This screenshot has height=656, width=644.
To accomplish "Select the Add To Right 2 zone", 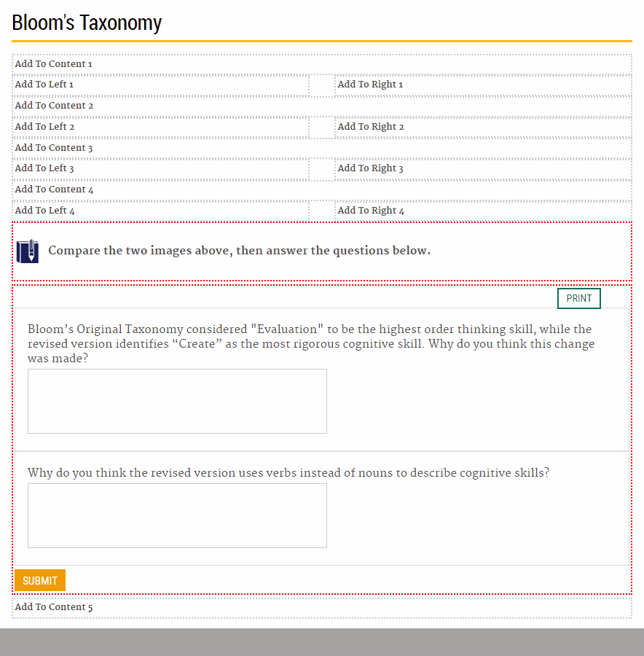I will click(x=483, y=128).
